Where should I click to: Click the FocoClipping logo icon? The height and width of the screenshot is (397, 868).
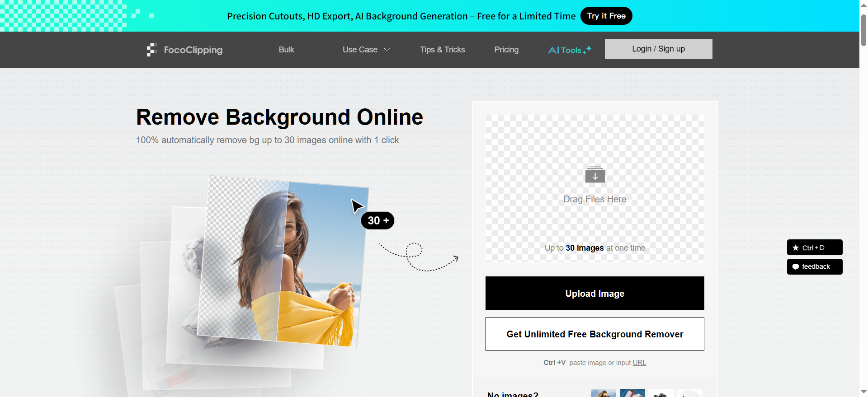151,50
